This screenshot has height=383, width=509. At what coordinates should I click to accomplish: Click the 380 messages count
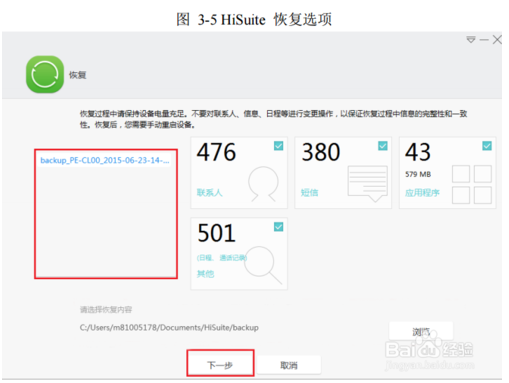click(321, 152)
